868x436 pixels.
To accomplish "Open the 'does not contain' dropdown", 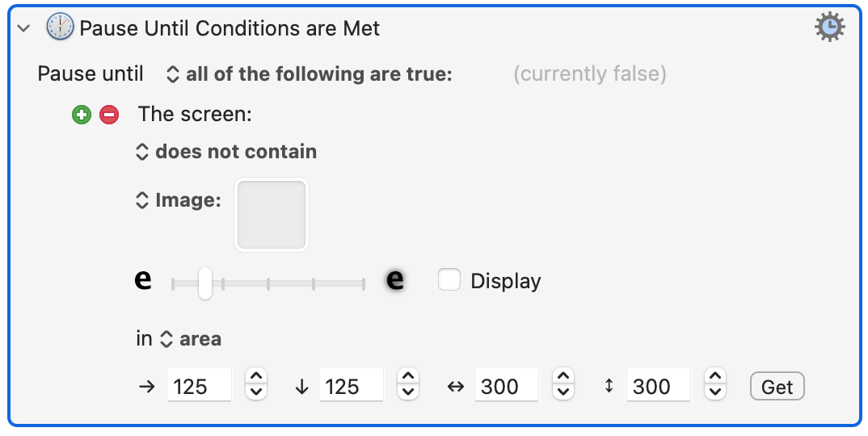I will 226,152.
